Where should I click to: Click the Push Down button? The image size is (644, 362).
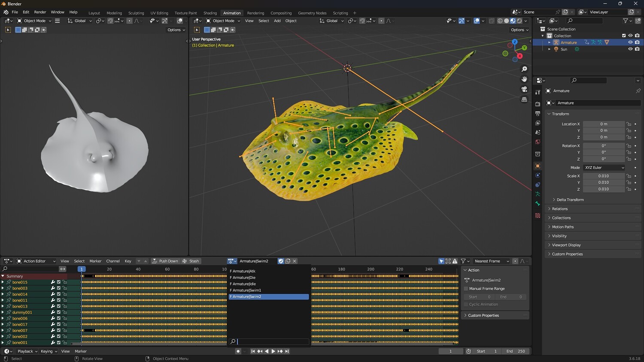point(165,261)
